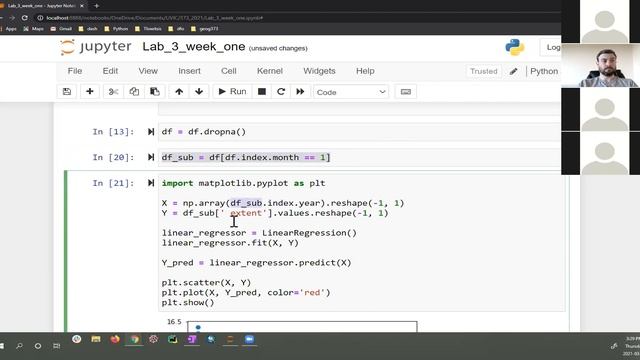Viewport: 640px width, 360px height.
Task: Copy selected cells icon
Action: pyautogui.click(x=134, y=92)
